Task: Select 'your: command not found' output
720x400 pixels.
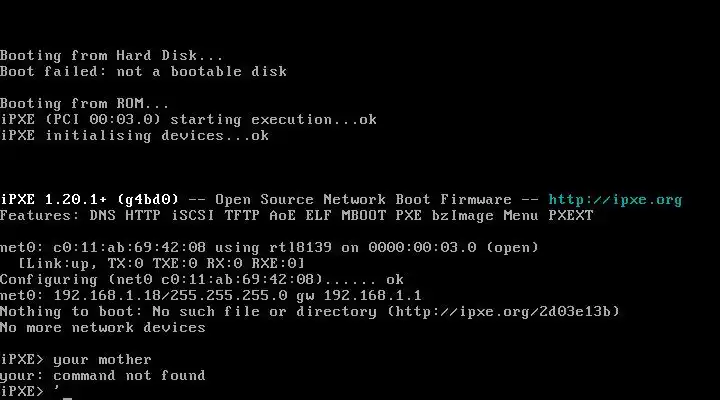Action: pyautogui.click(x=103, y=376)
